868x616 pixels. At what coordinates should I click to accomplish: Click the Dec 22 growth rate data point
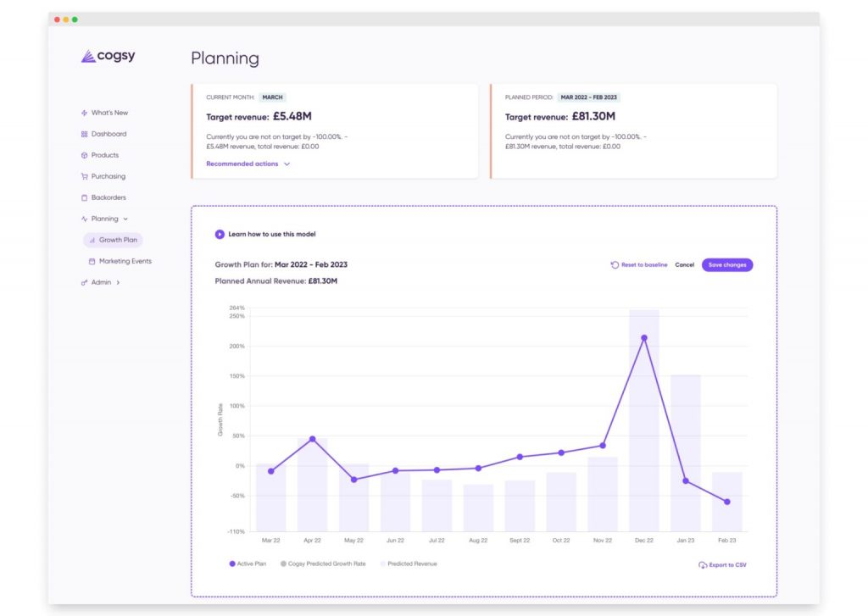tap(644, 338)
